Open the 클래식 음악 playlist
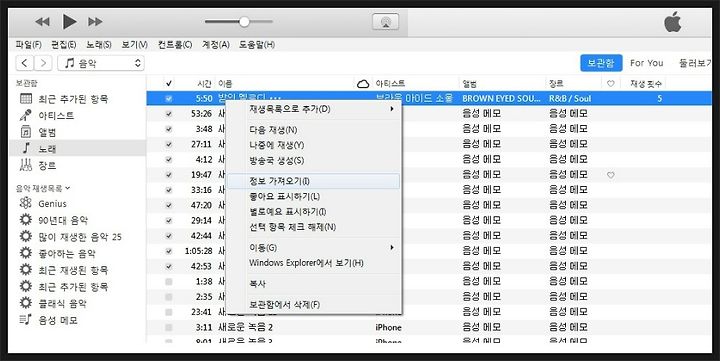The width and height of the screenshot is (720, 361). tap(53, 303)
